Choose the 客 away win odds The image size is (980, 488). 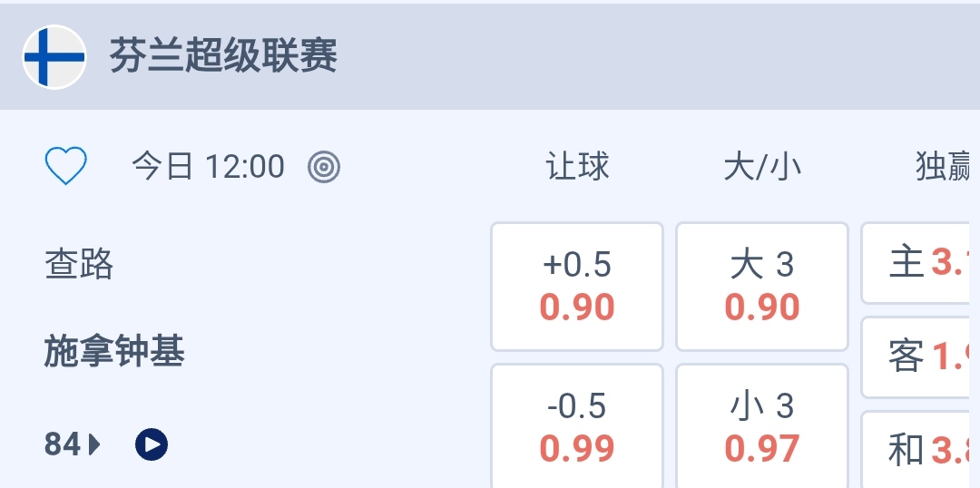click(x=920, y=356)
